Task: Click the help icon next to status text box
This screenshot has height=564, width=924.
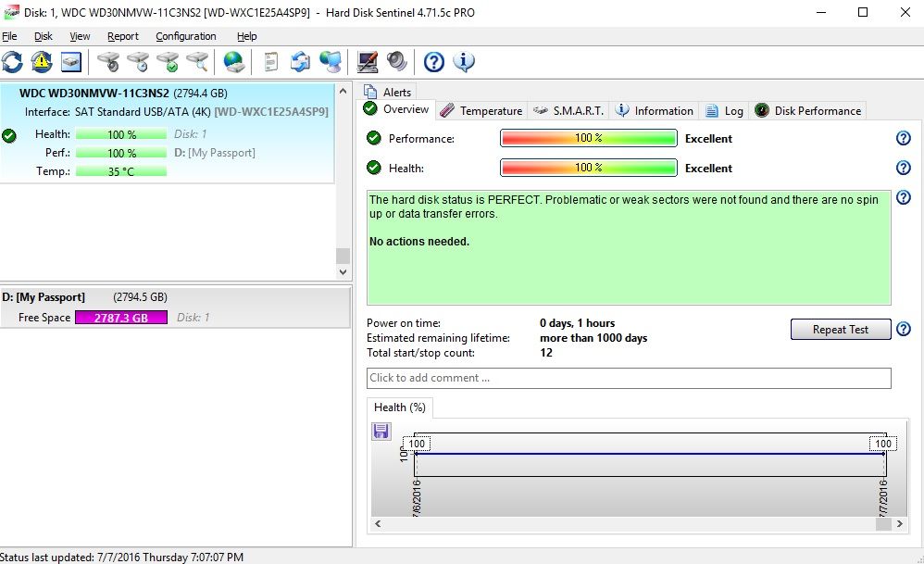Action: [904, 197]
